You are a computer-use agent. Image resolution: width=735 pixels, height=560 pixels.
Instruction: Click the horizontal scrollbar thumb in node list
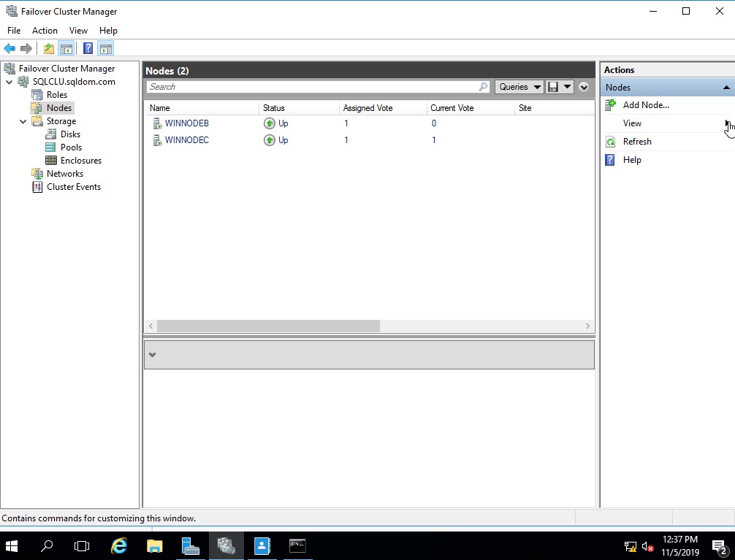(268, 326)
